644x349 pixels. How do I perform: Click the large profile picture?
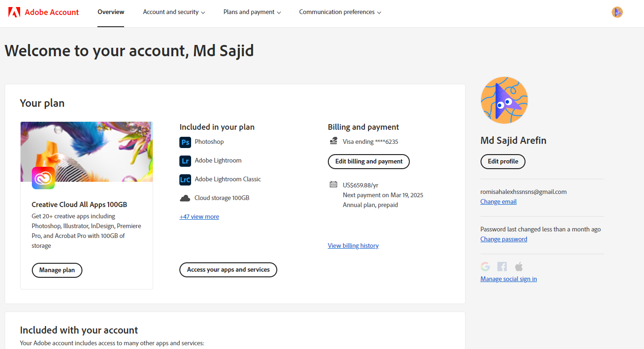point(504,100)
